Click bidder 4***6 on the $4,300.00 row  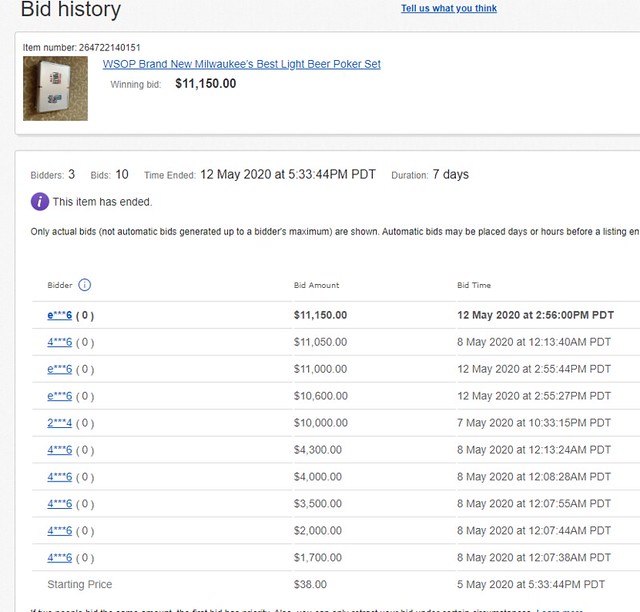point(59,450)
